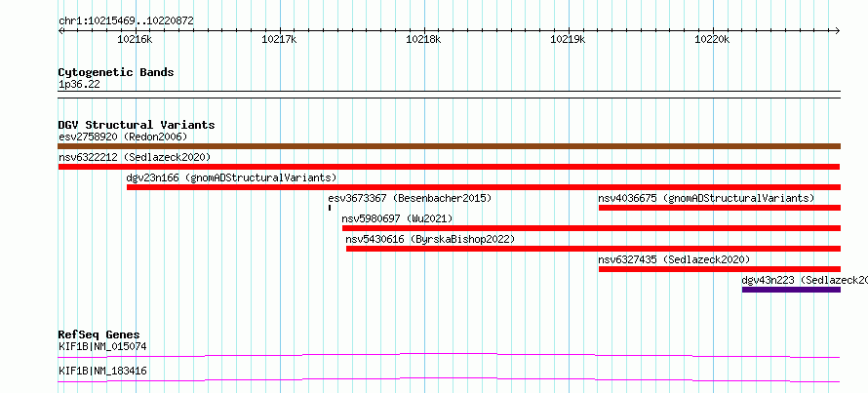Click the nsv5430616 red variant bar
Viewport: 868px width, 393px height.
point(593,249)
